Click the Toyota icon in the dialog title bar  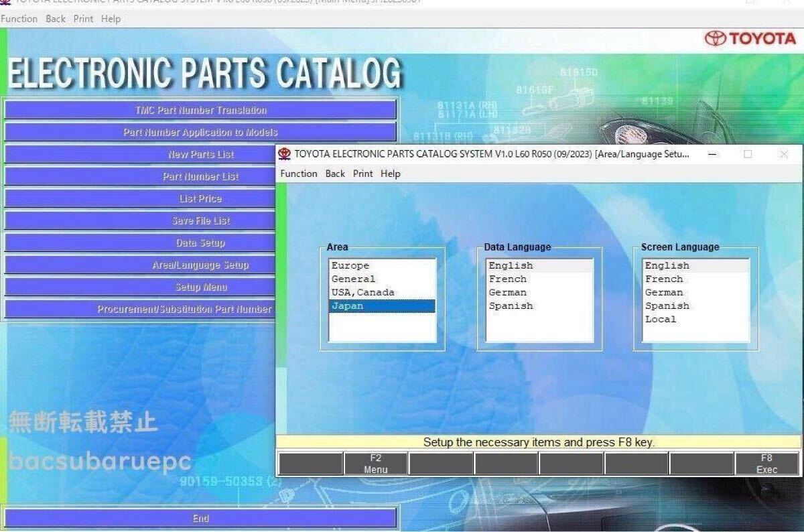coord(285,154)
